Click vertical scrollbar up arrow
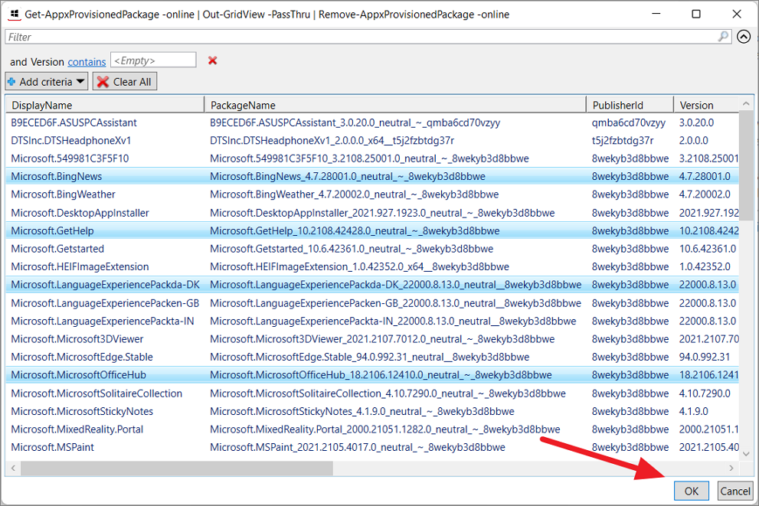759x506 pixels. click(x=746, y=103)
